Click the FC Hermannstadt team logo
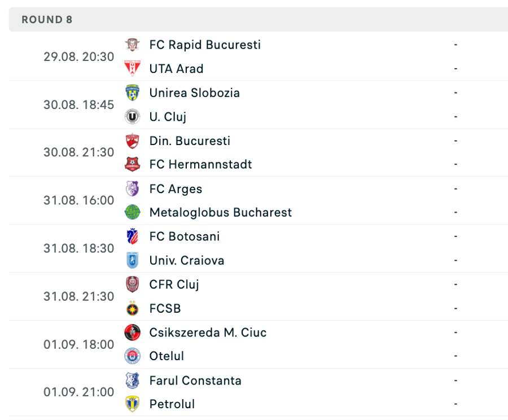The height and width of the screenshot is (420, 508). [x=132, y=164]
